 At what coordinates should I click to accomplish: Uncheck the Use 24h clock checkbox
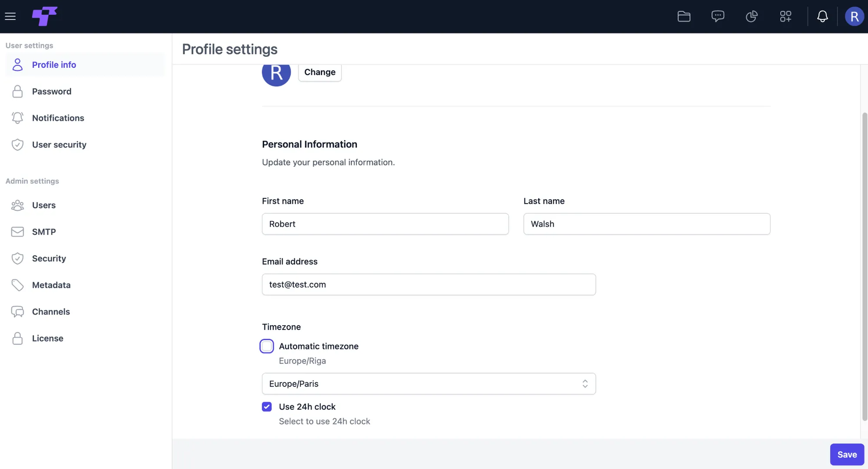[266, 406]
